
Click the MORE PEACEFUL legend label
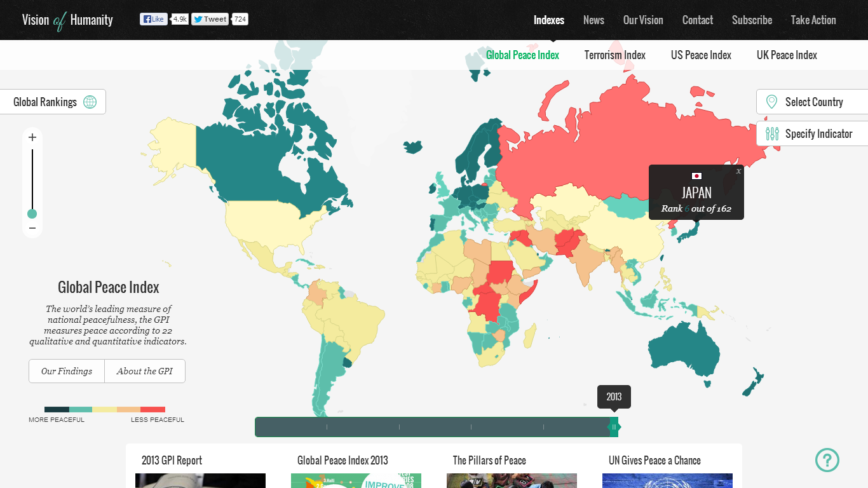point(57,420)
